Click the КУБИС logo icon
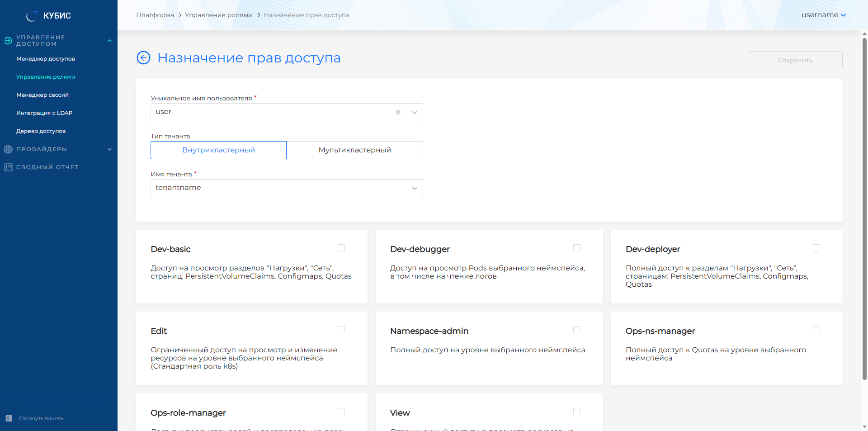 [31, 16]
